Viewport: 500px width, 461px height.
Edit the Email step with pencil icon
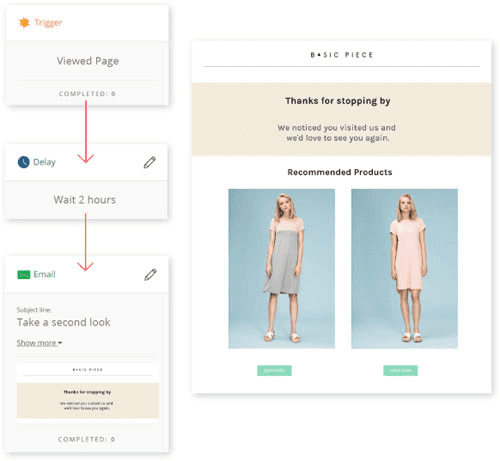click(150, 275)
